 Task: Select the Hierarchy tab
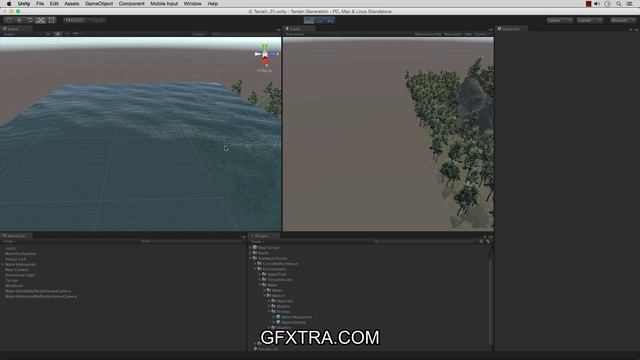point(16,236)
